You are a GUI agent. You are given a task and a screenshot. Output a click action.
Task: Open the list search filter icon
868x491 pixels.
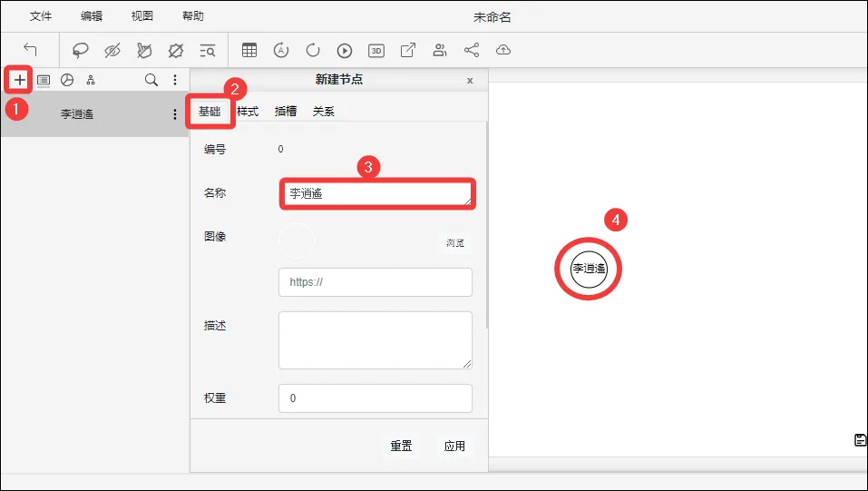tap(208, 51)
